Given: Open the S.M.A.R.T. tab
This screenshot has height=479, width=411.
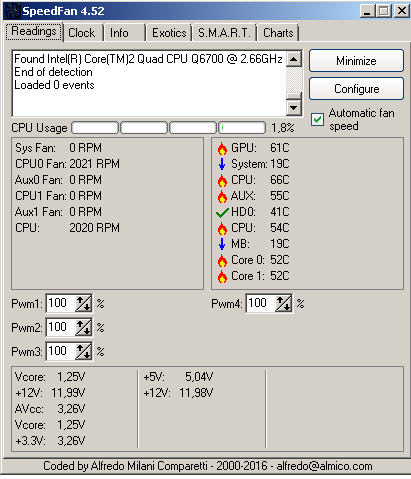Looking at the screenshot, I should point(224,33).
